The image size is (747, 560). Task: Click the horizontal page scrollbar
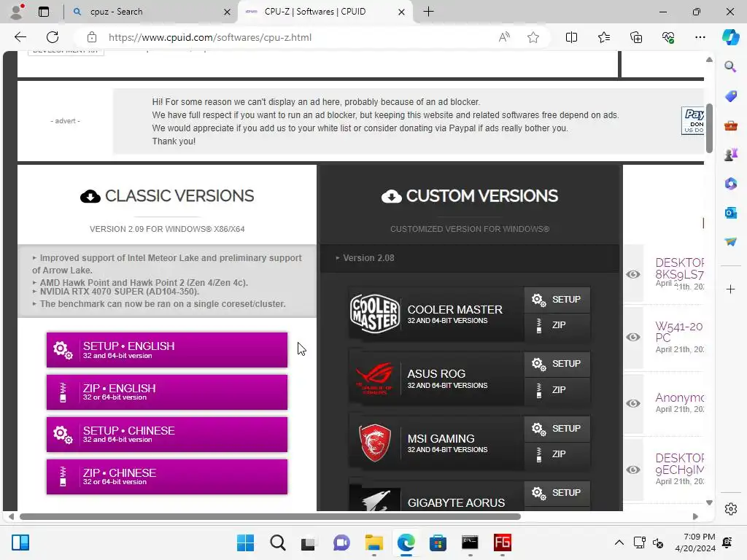270,517
